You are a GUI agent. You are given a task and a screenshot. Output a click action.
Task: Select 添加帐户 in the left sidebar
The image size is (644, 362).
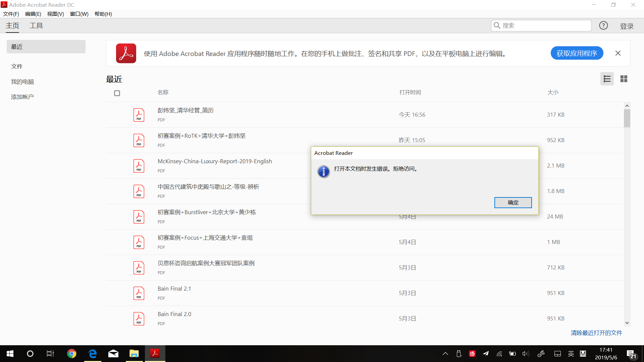pos(22,97)
